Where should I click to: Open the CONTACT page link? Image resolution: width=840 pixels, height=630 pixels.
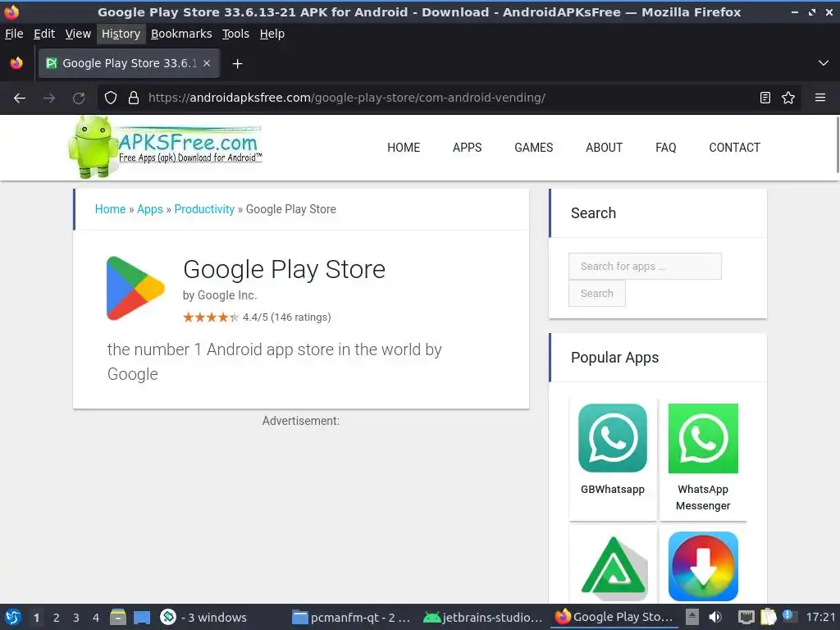tap(734, 148)
